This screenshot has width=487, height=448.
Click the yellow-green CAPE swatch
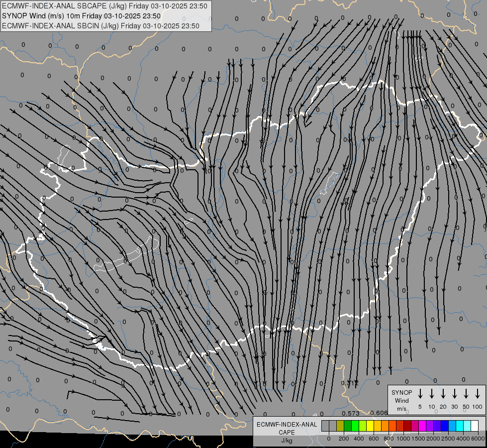[x=363, y=426]
